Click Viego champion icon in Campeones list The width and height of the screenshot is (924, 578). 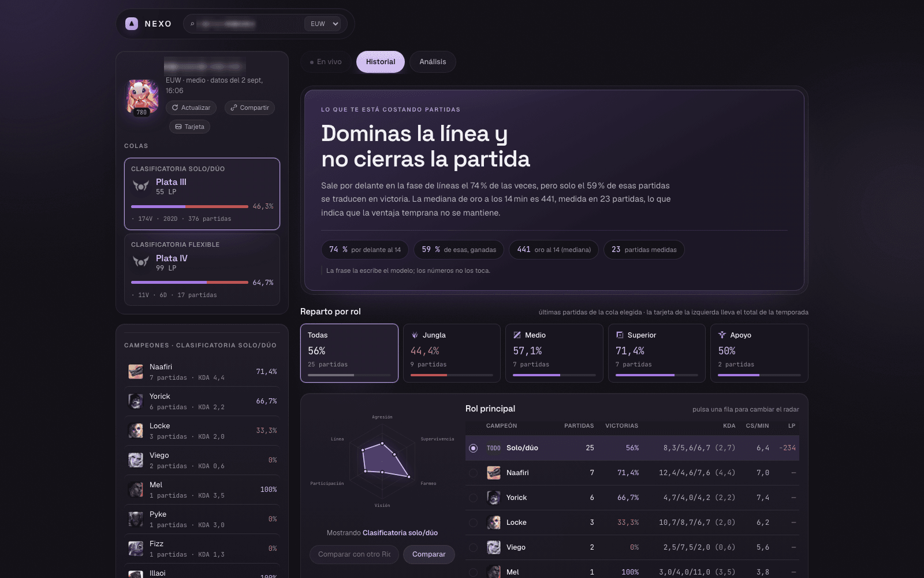click(136, 460)
